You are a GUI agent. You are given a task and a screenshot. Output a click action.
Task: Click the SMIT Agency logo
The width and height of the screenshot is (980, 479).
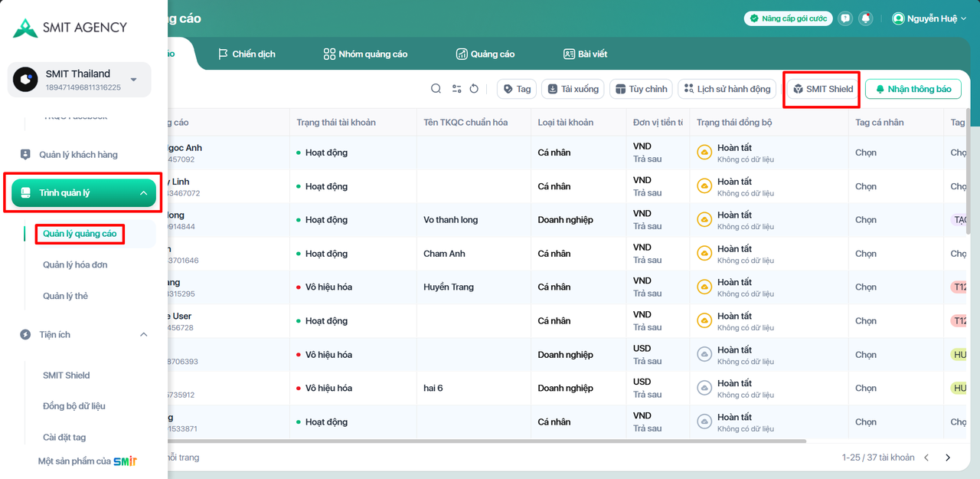[70, 28]
